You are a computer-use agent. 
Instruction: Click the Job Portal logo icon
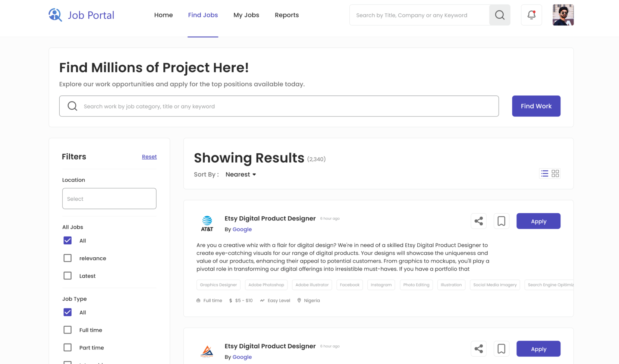tap(55, 15)
